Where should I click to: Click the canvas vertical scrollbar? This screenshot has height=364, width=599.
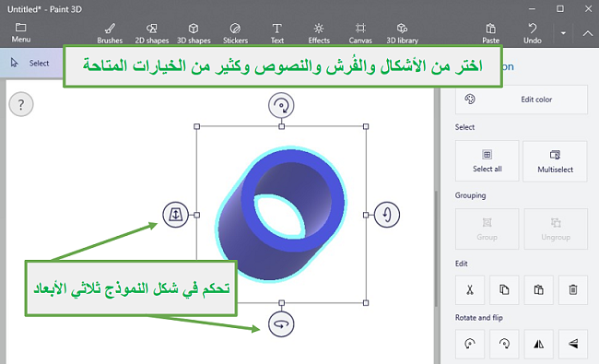point(436,248)
